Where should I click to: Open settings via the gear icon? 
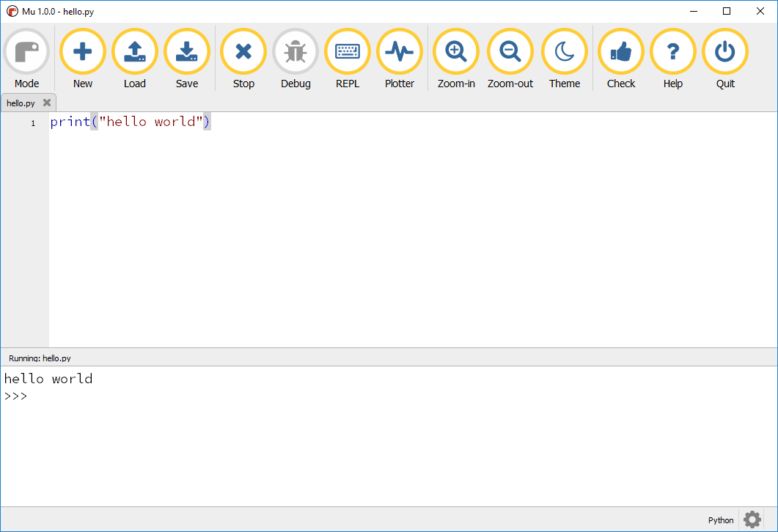pos(751,519)
